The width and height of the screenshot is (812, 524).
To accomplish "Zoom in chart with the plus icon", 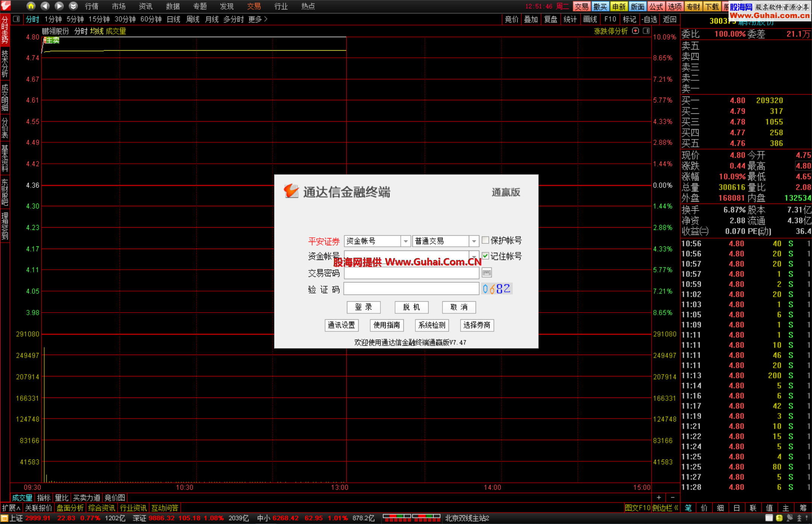I will tap(659, 497).
